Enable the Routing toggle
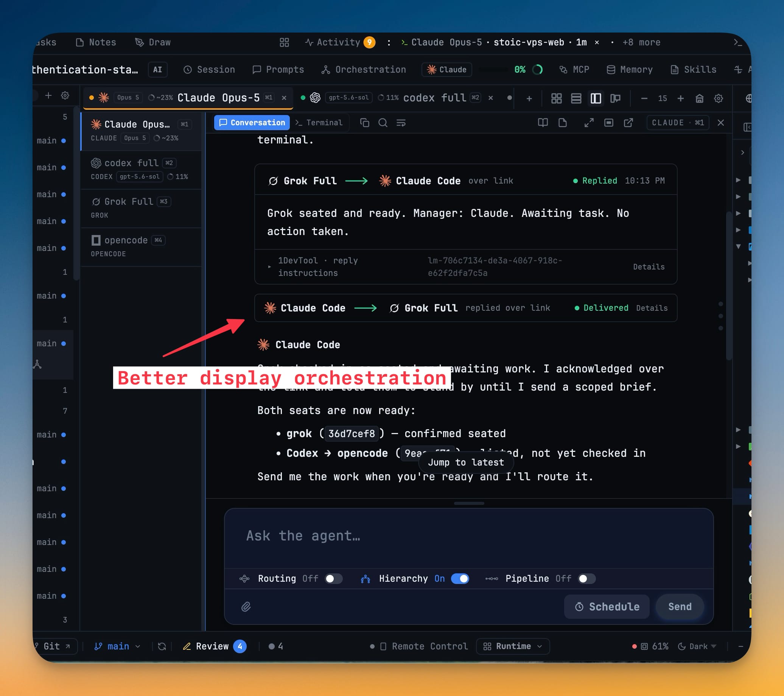 click(x=333, y=579)
